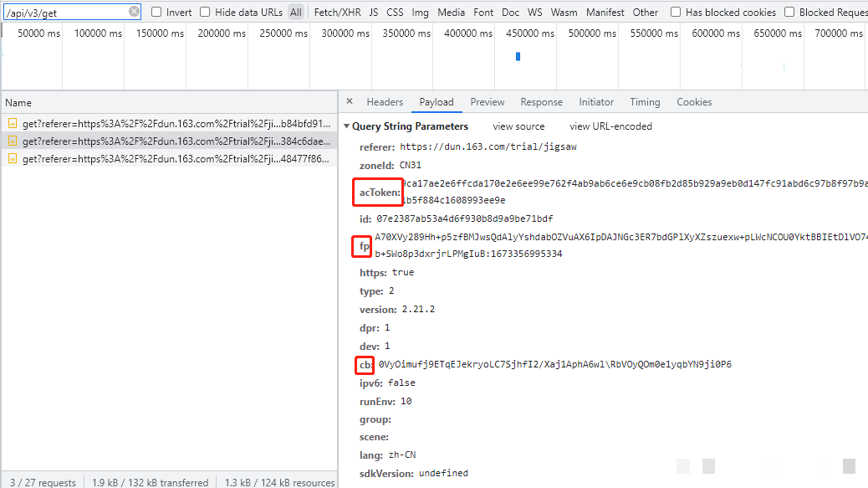The width and height of the screenshot is (868, 488).
Task: Select the All filter type button
Action: point(296,13)
